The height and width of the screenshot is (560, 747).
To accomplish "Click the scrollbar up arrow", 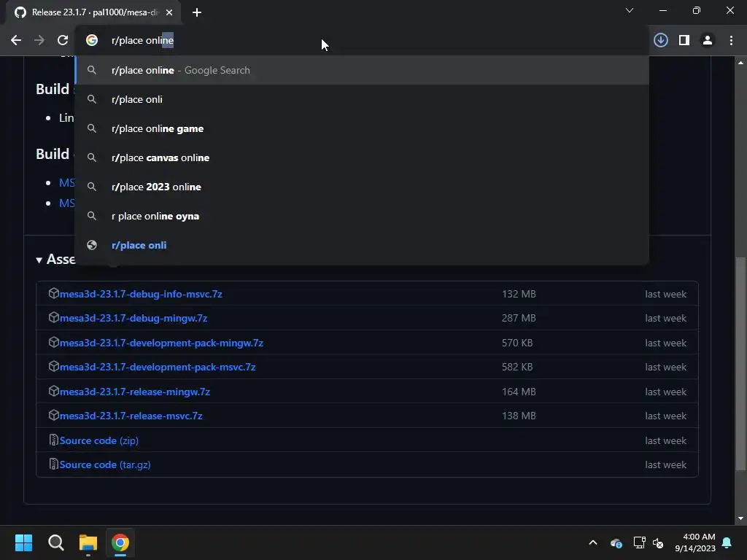I will [x=740, y=63].
